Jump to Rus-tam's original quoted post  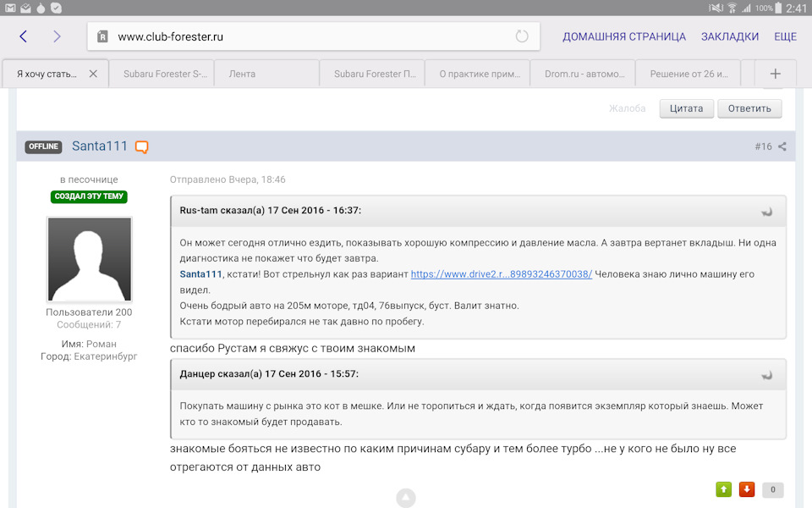click(x=767, y=211)
